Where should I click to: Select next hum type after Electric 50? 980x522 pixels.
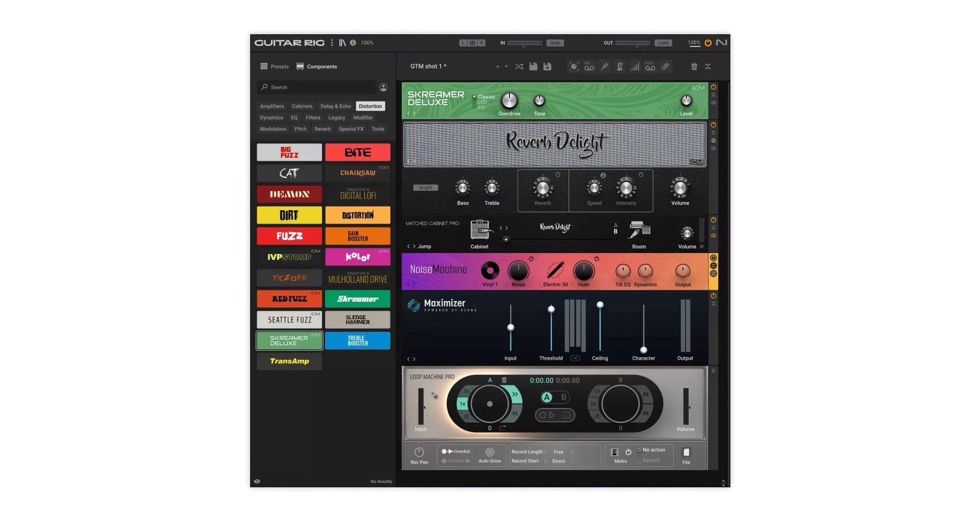(x=572, y=285)
